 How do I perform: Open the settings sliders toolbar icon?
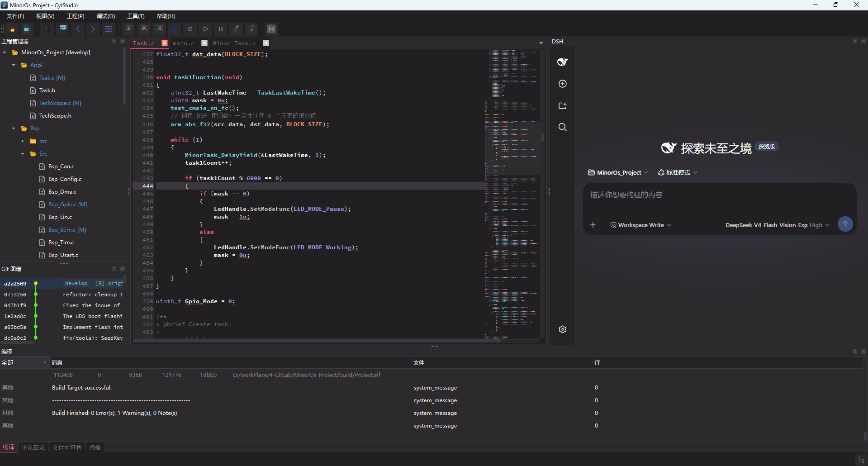[109, 29]
